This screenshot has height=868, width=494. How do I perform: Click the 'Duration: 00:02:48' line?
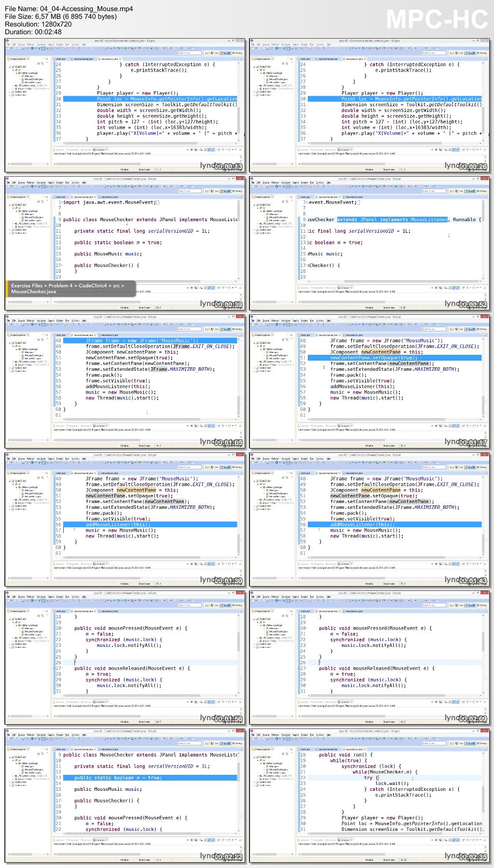coord(33,32)
